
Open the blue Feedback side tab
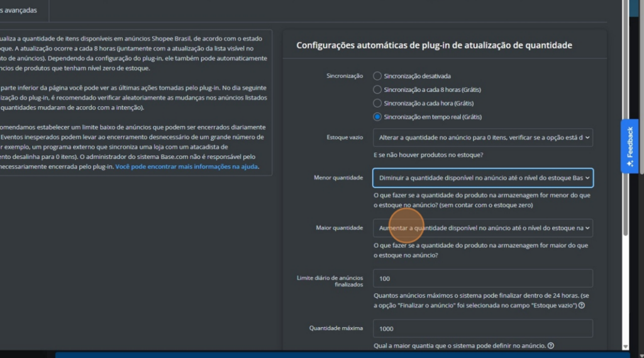tap(630, 146)
